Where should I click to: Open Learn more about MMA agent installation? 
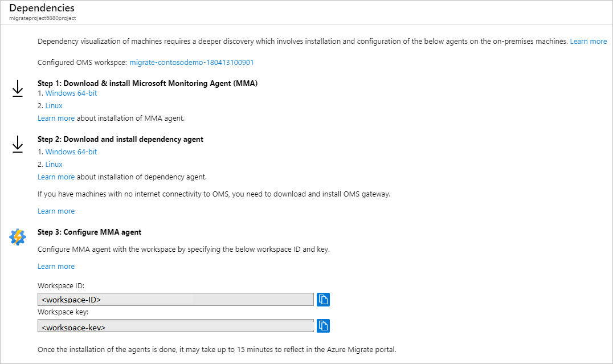point(56,118)
